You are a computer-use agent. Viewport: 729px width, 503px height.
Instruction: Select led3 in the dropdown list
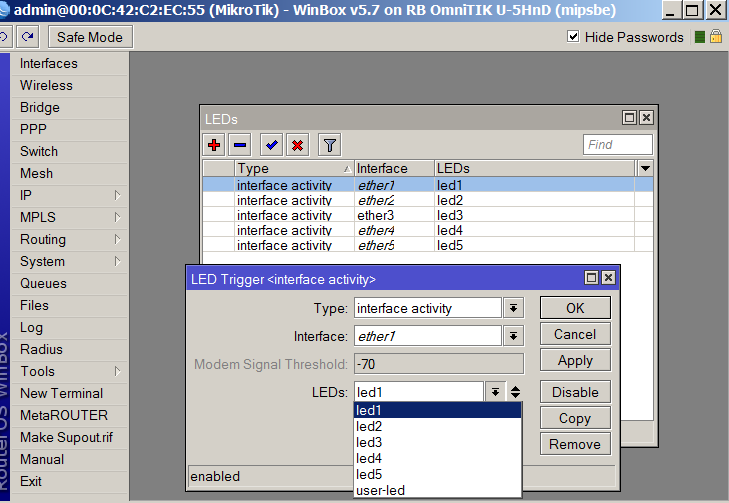pyautogui.click(x=437, y=443)
